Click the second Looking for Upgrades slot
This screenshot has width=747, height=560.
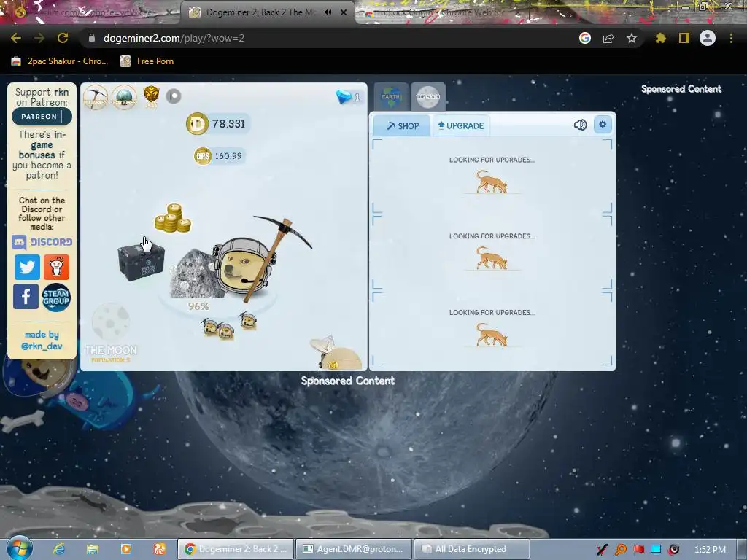click(x=492, y=251)
